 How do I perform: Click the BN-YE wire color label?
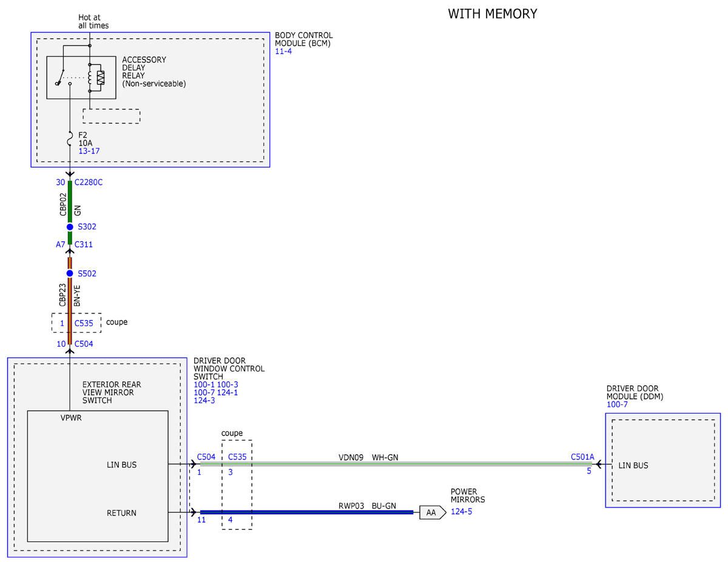(x=77, y=295)
